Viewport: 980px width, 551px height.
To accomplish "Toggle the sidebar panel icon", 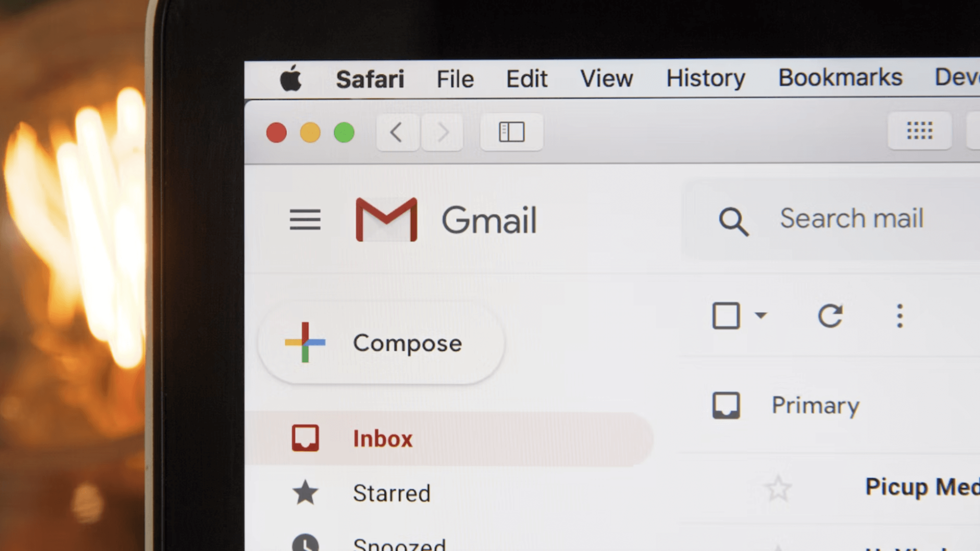I will coord(511,132).
